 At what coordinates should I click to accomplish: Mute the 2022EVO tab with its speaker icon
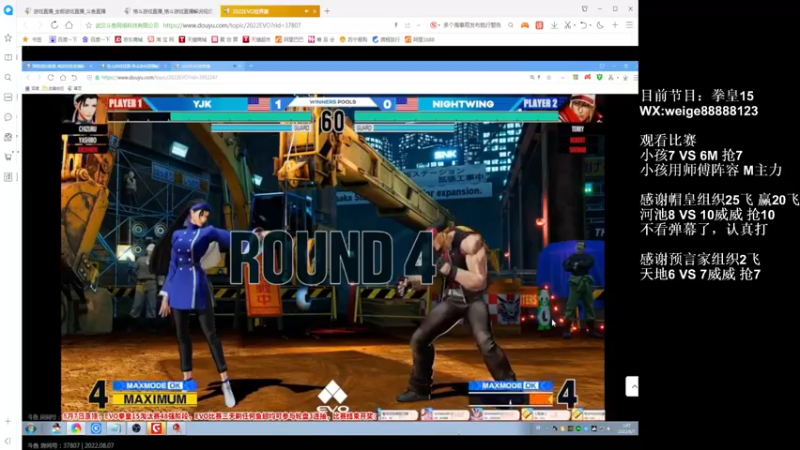(306, 11)
